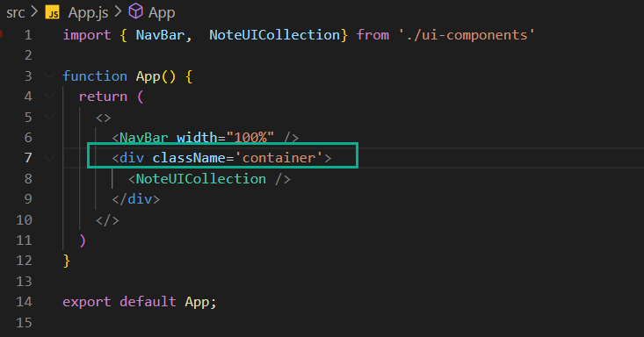Collapse the fragment fold arrow on line 5
Image resolution: width=644 pixels, height=337 pixels.
50,117
